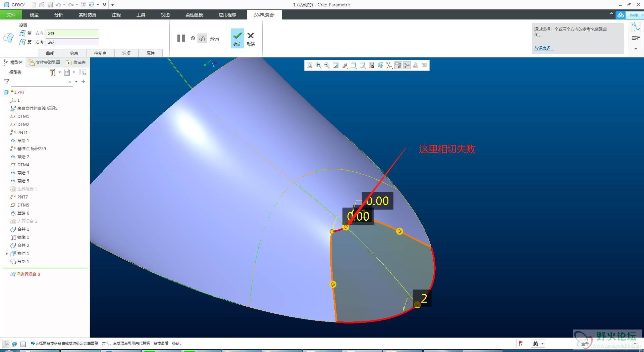Screen dimensions: 644x352
Task: Open the 约束 panel tab
Action: click(74, 53)
